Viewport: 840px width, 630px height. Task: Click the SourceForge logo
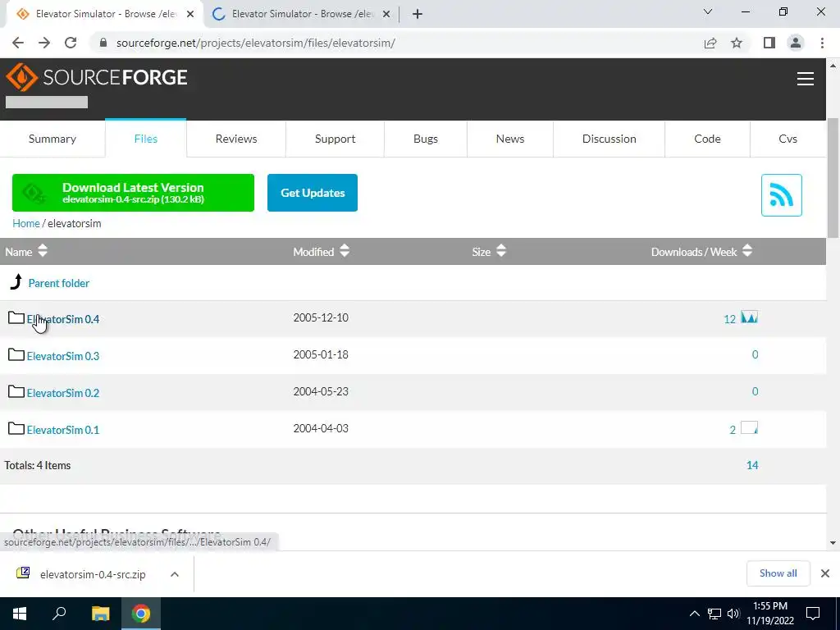[97, 77]
